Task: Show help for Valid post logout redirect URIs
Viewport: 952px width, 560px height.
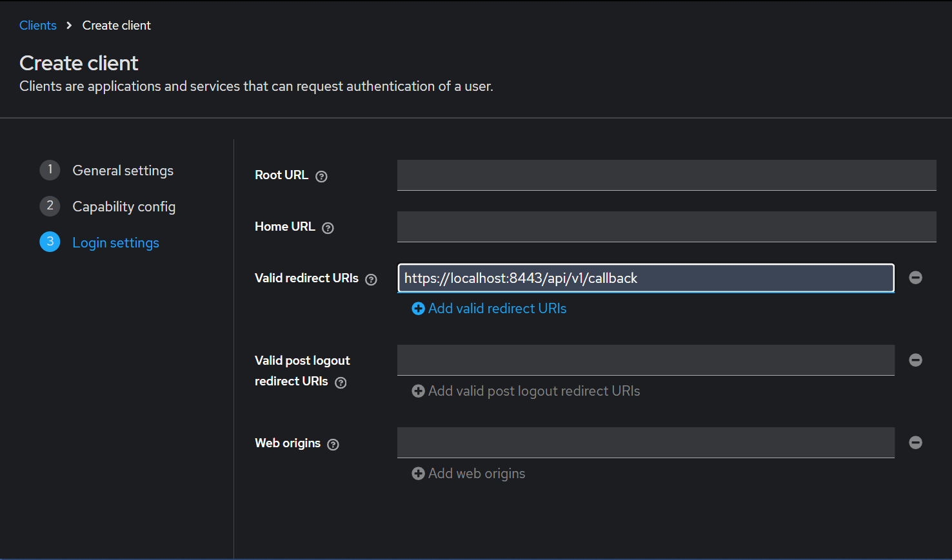Action: (341, 382)
